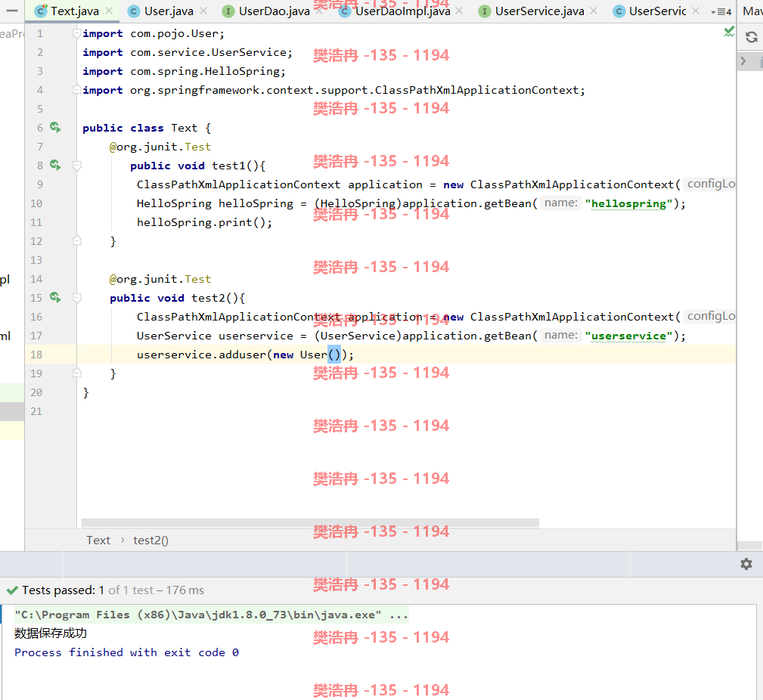Collapse the import block end fold marker at line 4

click(x=76, y=89)
